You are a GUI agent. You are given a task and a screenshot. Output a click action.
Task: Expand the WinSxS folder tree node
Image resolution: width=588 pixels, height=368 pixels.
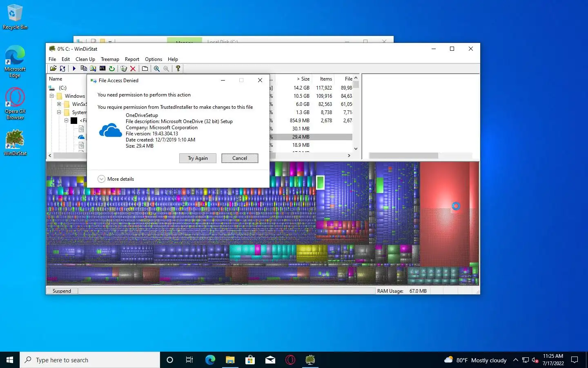click(59, 104)
